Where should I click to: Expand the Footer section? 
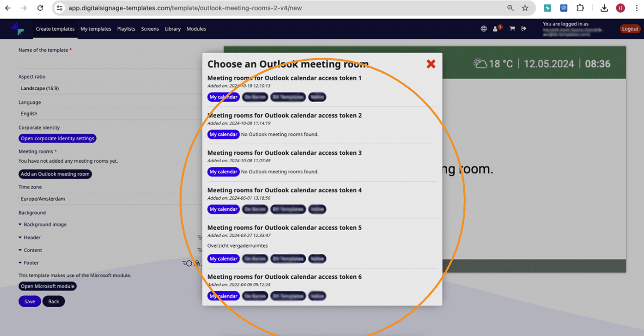pos(28,263)
